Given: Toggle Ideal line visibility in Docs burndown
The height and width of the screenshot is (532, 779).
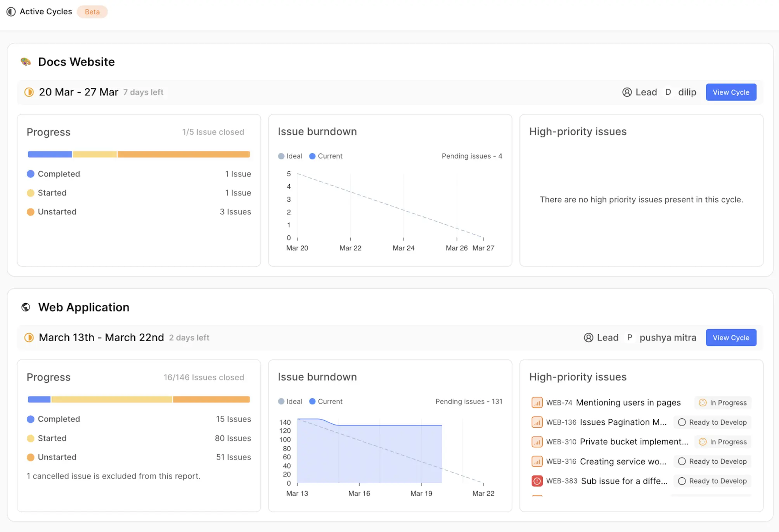Looking at the screenshot, I should pyautogui.click(x=290, y=155).
